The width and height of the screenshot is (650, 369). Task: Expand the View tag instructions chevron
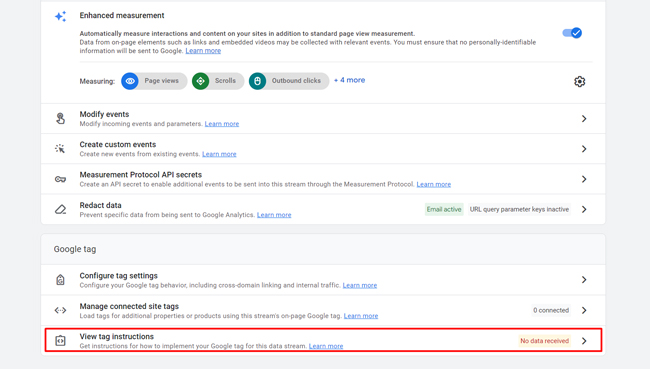(584, 341)
